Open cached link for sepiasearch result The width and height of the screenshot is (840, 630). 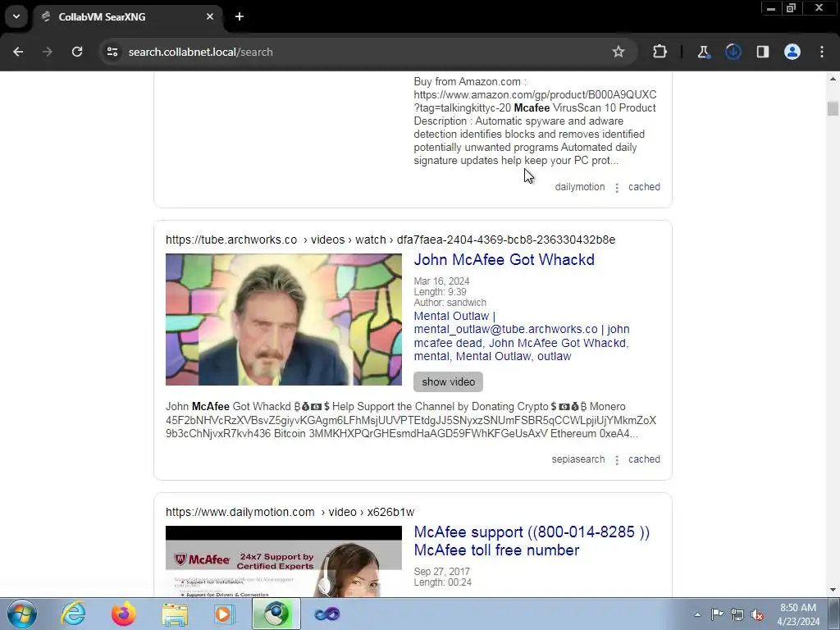point(644,459)
